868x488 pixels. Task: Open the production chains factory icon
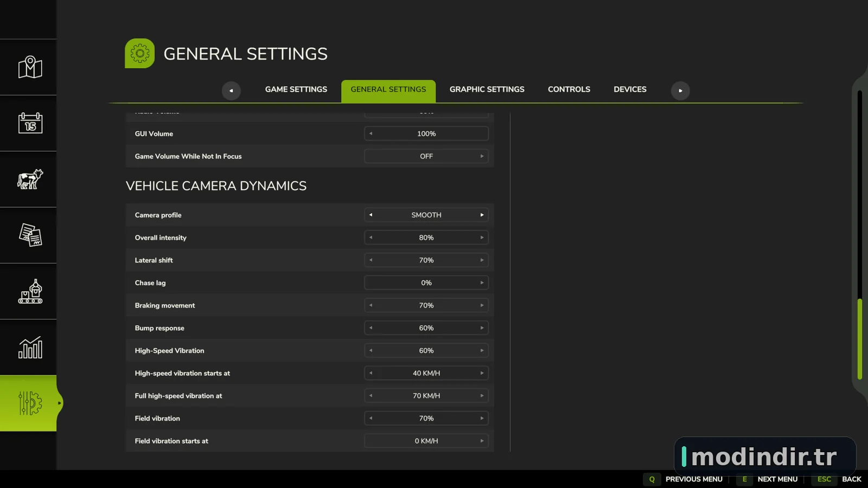click(30, 292)
